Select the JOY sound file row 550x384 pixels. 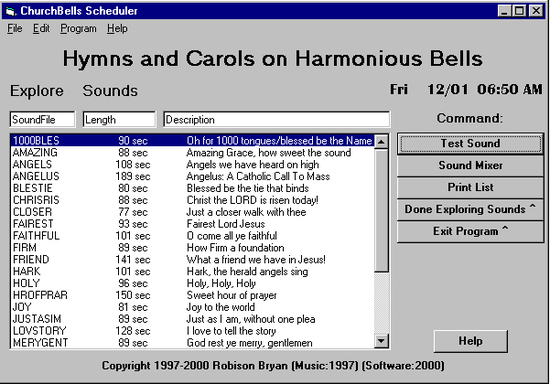point(192,307)
